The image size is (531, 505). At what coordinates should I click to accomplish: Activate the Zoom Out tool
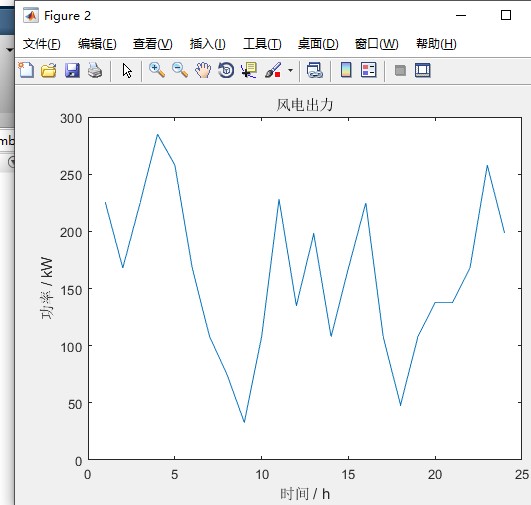pos(180,70)
